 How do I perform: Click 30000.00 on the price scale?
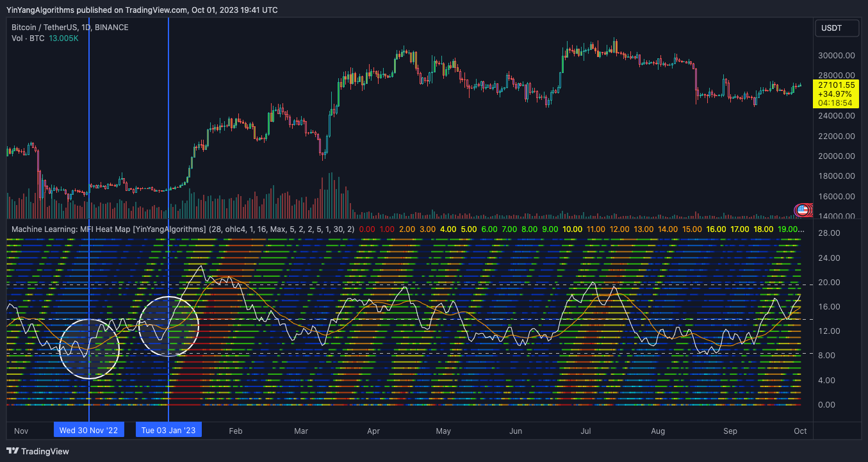pyautogui.click(x=837, y=56)
